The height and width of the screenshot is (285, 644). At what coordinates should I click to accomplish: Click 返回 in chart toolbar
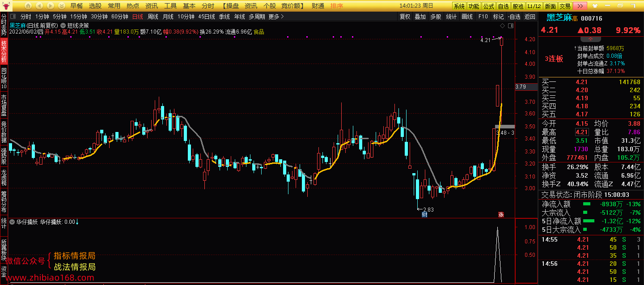pos(530,17)
